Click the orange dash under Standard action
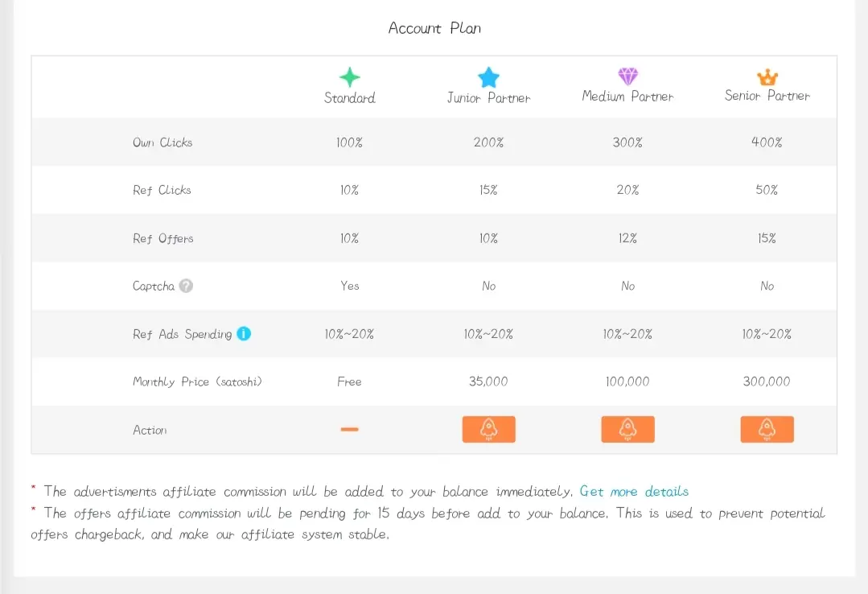Viewport: 868px width, 594px height. [349, 430]
